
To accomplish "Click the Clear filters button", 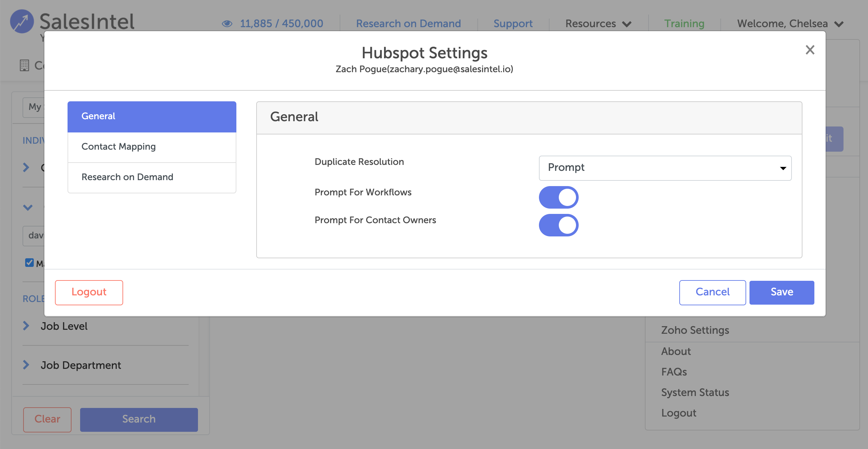I will pyautogui.click(x=47, y=419).
